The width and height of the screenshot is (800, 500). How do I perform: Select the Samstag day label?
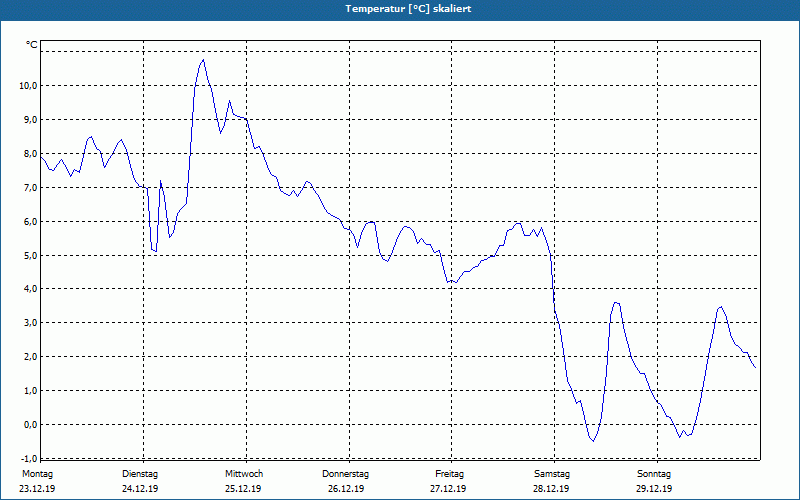click(x=552, y=474)
